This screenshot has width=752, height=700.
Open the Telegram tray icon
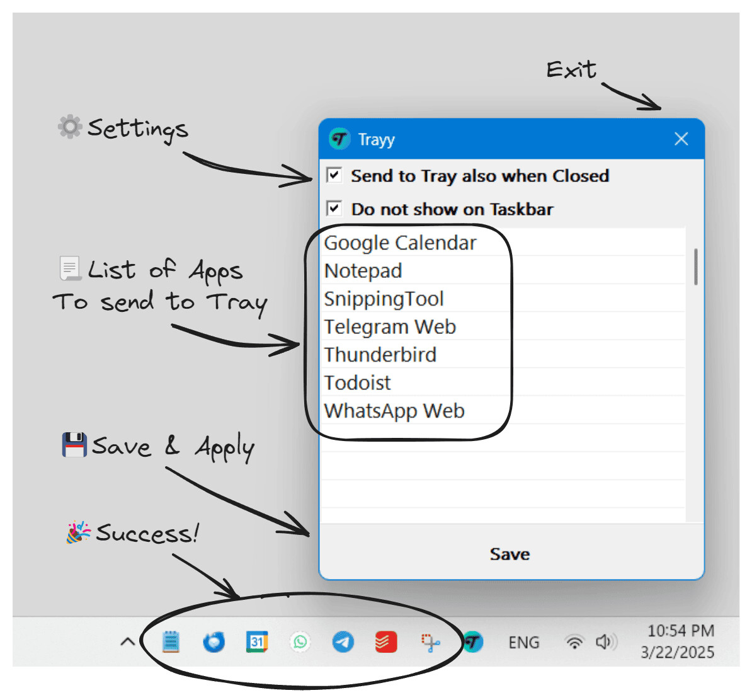click(343, 642)
